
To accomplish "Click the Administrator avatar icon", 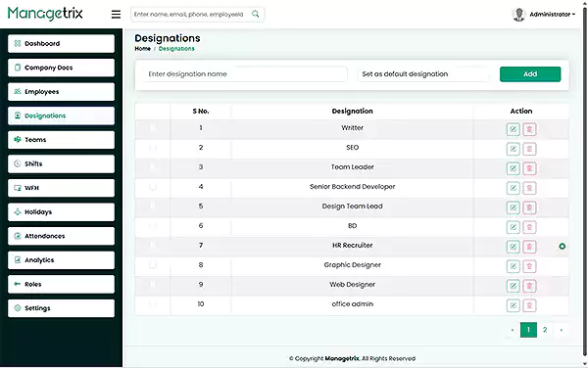I will (518, 15).
